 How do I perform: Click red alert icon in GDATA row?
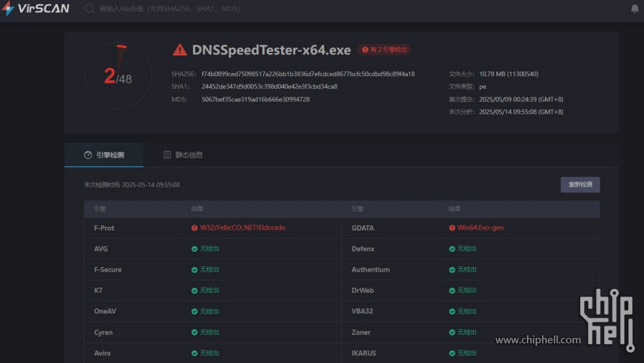pos(452,228)
